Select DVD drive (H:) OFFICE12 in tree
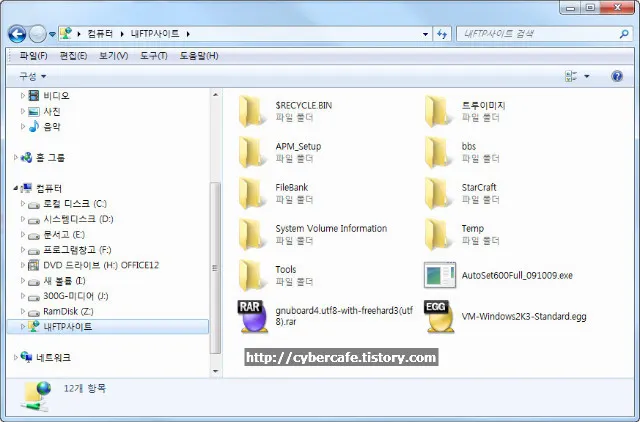 click(100, 265)
